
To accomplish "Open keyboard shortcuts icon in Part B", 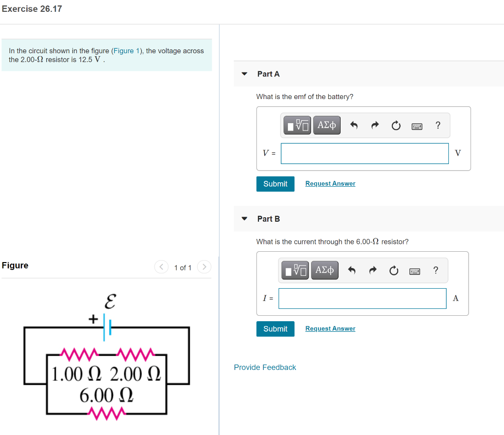I will (x=414, y=271).
